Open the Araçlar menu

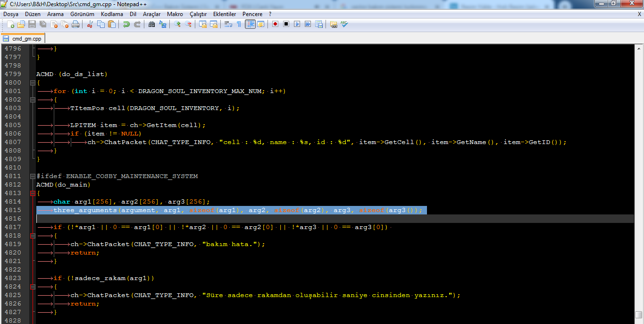pyautogui.click(x=151, y=14)
